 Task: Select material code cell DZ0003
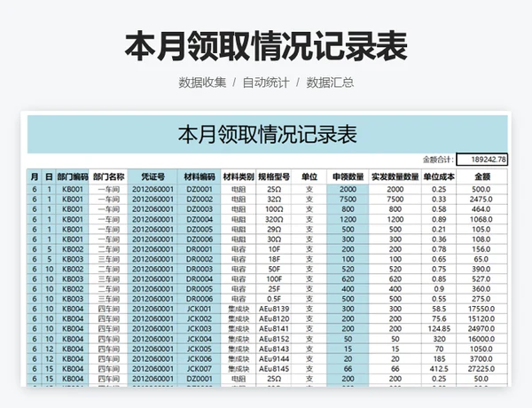click(x=199, y=209)
